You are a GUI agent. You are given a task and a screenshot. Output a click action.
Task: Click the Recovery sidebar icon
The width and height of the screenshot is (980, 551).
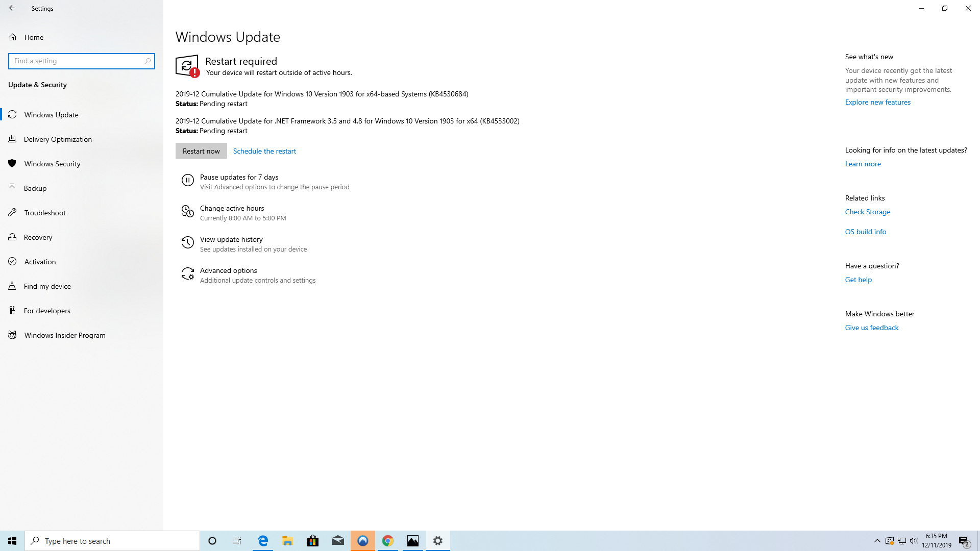click(12, 237)
